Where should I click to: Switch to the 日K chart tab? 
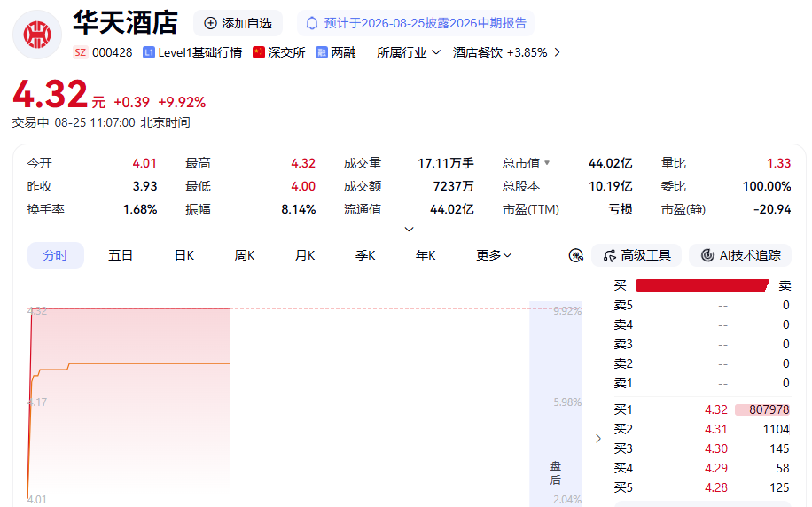point(184,255)
